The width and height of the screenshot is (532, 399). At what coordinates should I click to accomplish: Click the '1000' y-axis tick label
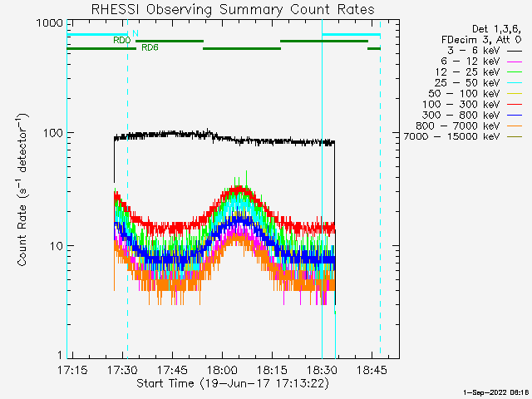click(50, 23)
